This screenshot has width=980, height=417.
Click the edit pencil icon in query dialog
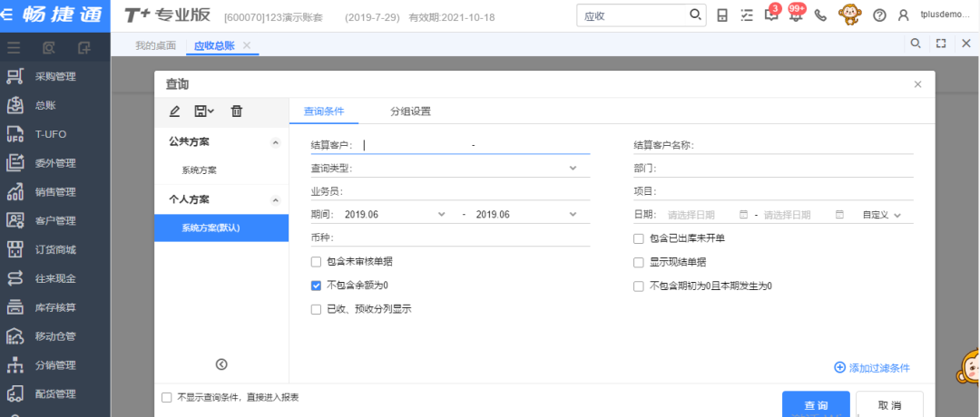pos(174,112)
